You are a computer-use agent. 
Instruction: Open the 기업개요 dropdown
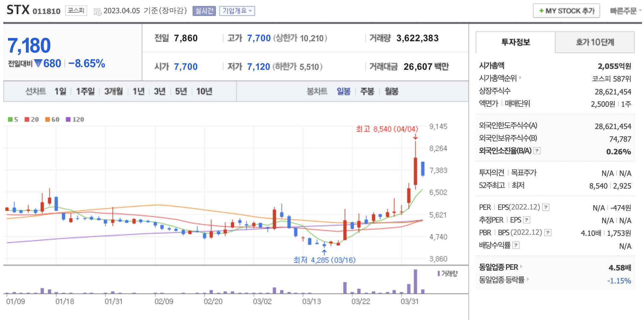coord(237,11)
